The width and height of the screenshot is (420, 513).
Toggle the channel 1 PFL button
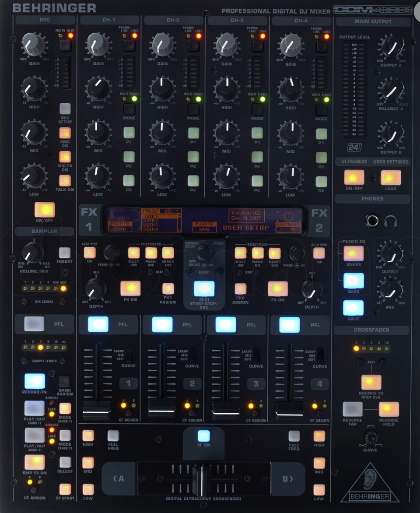tap(98, 324)
